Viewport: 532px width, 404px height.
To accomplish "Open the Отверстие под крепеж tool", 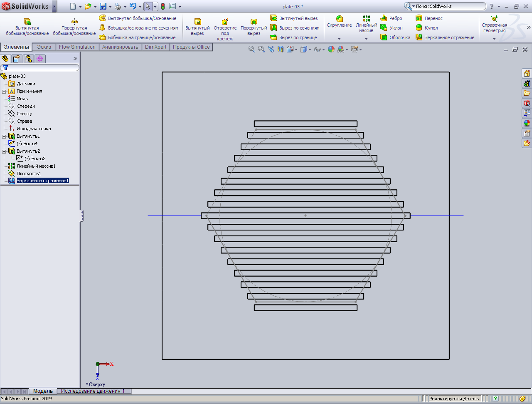I will point(225,30).
